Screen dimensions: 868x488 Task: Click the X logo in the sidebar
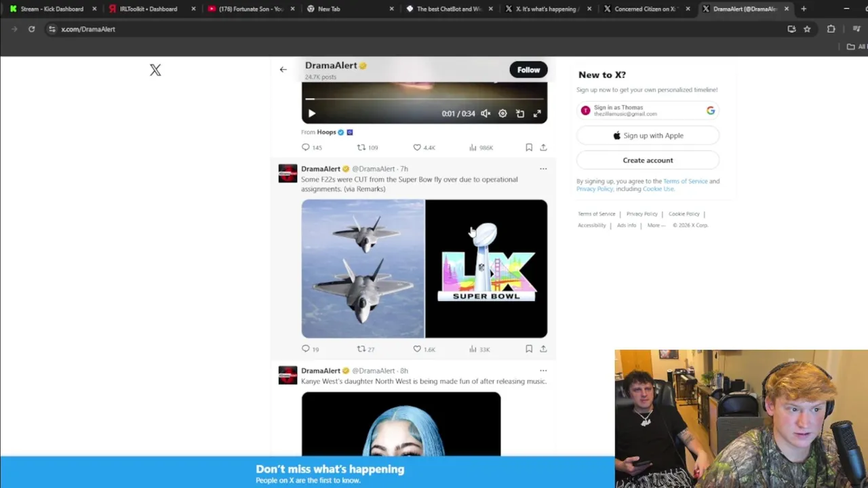click(x=155, y=70)
